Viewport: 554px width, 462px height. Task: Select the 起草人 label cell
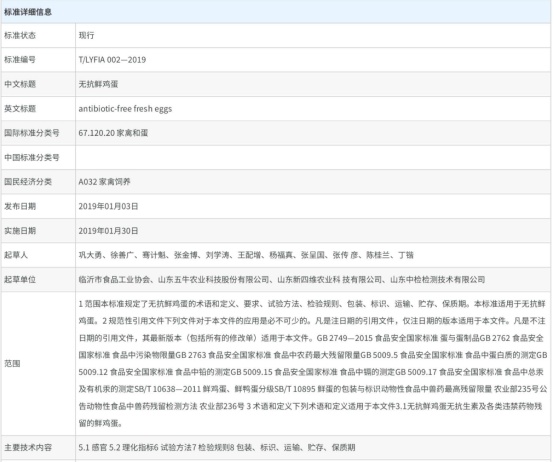(x=38, y=255)
